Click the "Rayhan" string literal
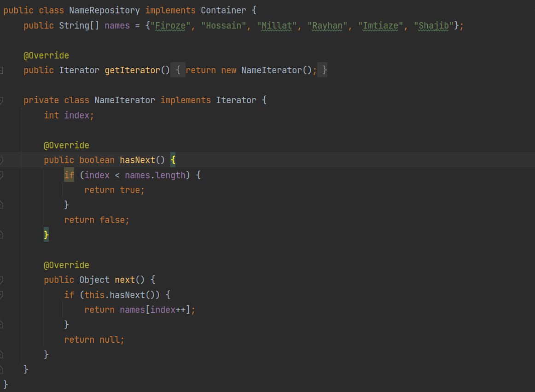The image size is (535, 392). (327, 26)
